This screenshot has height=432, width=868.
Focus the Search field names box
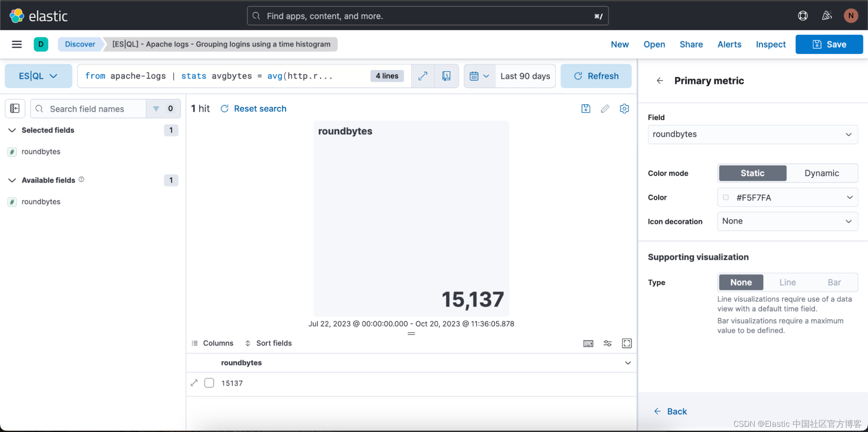[88, 109]
